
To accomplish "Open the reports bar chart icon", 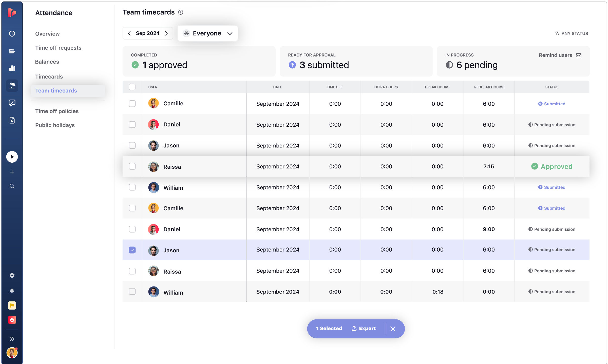I will pyautogui.click(x=12, y=68).
